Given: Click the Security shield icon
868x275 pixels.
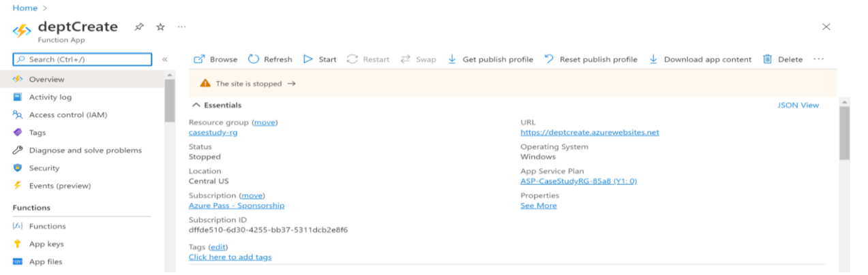Looking at the screenshot, I should 18,168.
